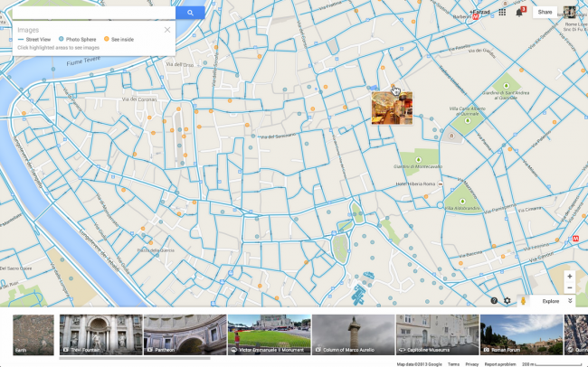Click the Share button
This screenshot has width=588, height=367.
coord(545,12)
